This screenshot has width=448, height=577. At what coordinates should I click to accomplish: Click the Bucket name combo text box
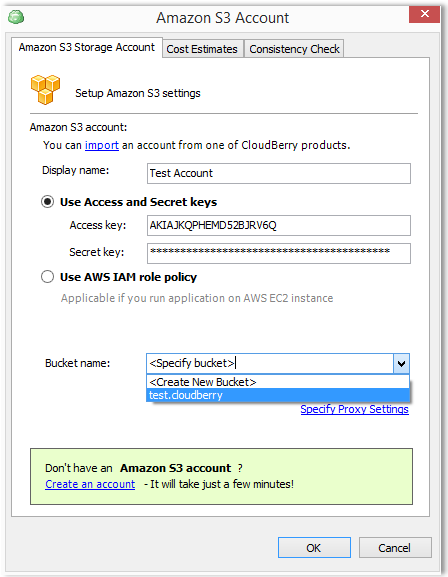coord(270,364)
